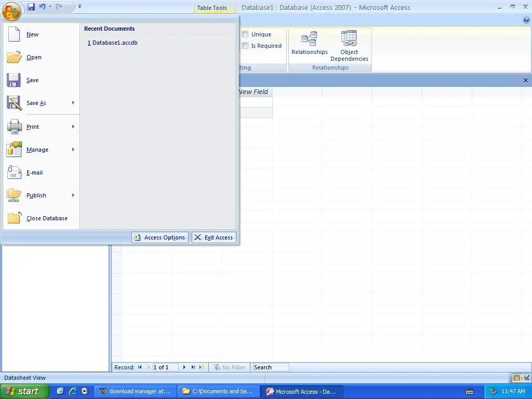Click the keyboard icon in taskbar

[x=470, y=392]
